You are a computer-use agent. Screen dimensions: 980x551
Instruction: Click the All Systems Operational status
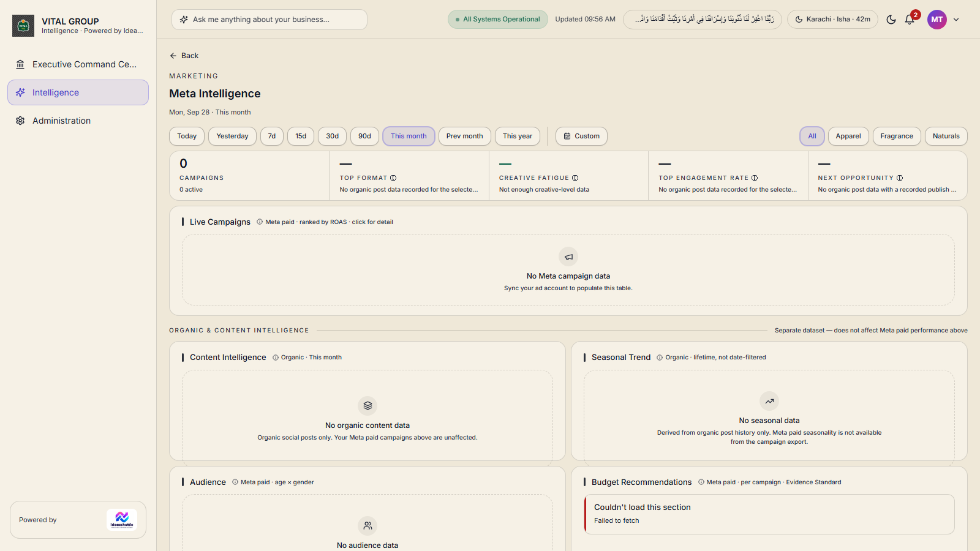click(x=498, y=20)
